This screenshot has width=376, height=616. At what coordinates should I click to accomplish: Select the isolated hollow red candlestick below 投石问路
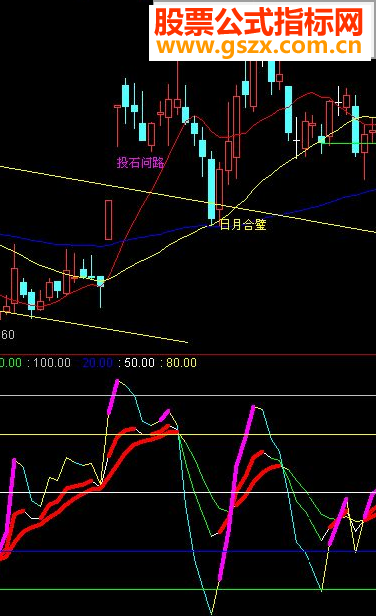pos(108,220)
